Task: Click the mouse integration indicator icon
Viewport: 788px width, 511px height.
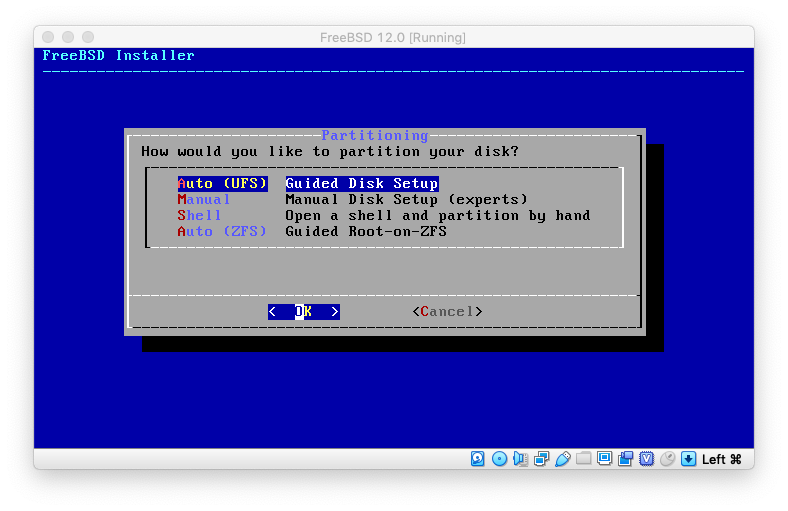Action: coord(667,459)
